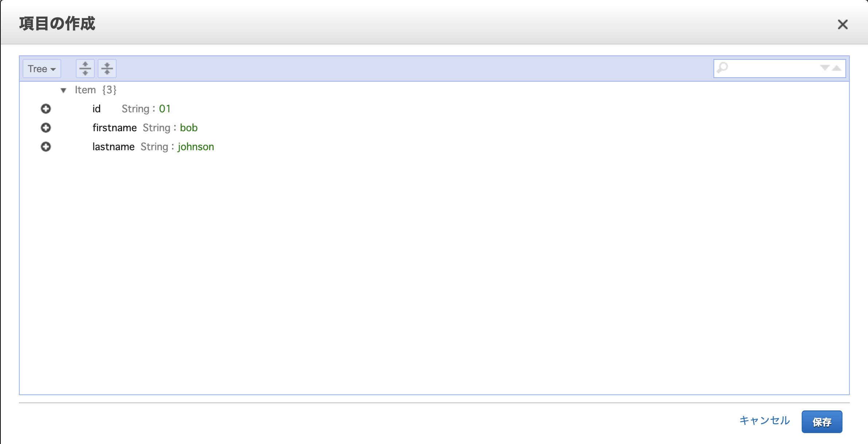
Task: Select the firstname field name
Action: [x=114, y=128]
